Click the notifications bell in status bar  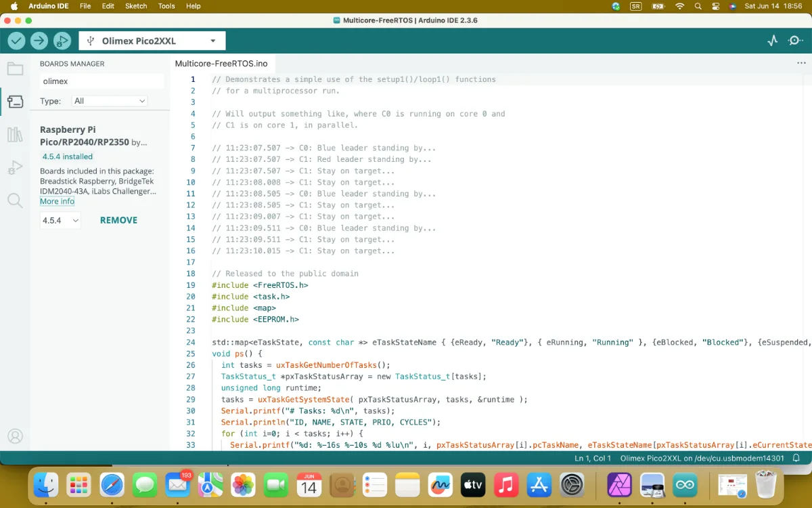pos(797,459)
